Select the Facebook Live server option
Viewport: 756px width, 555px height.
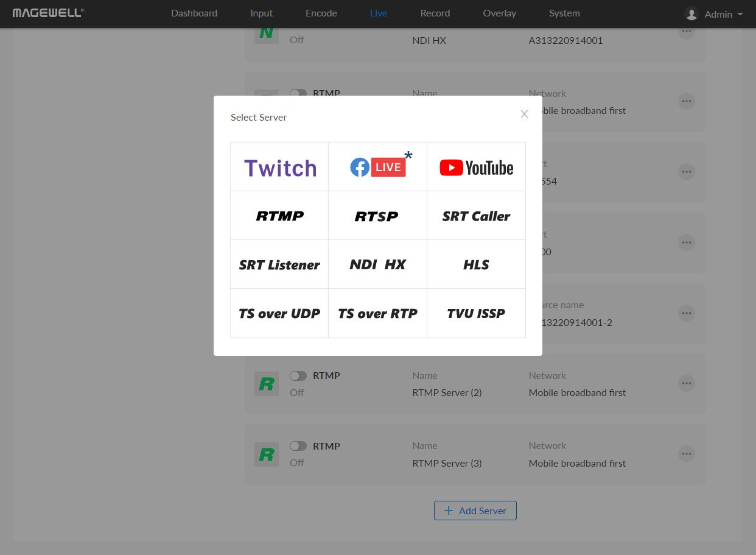point(377,167)
